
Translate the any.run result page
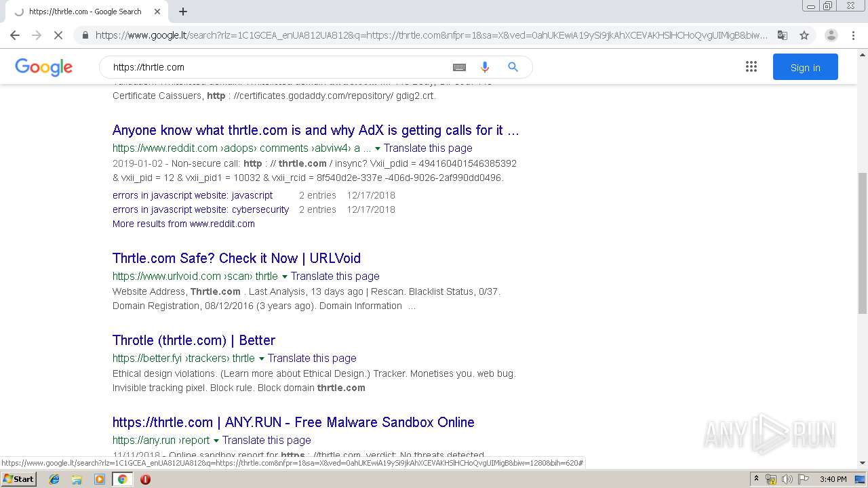coord(267,440)
